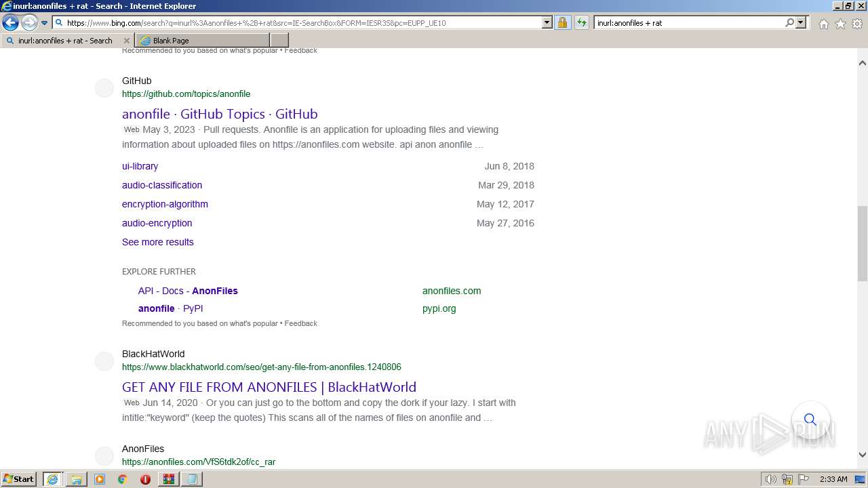Image resolution: width=868 pixels, height=488 pixels.
Task: Click the Start button
Action: 19,479
